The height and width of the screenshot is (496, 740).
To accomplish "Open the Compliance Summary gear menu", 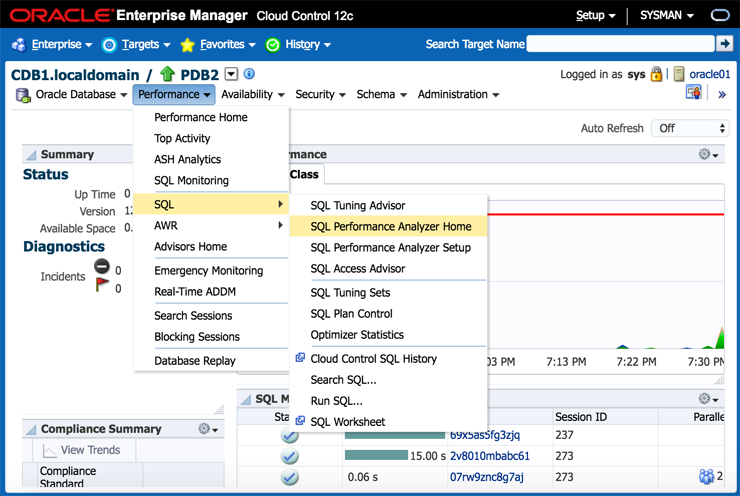I will point(209,429).
